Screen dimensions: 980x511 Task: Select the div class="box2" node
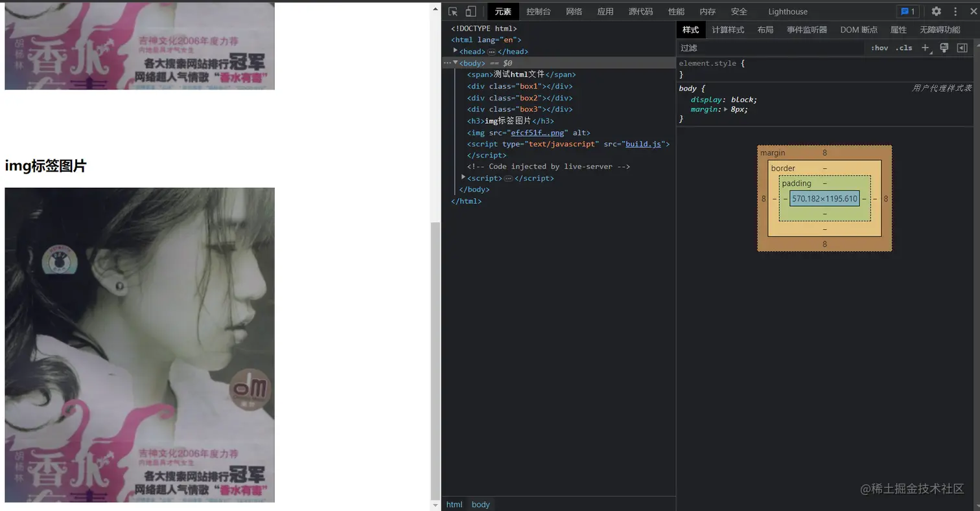pos(520,98)
